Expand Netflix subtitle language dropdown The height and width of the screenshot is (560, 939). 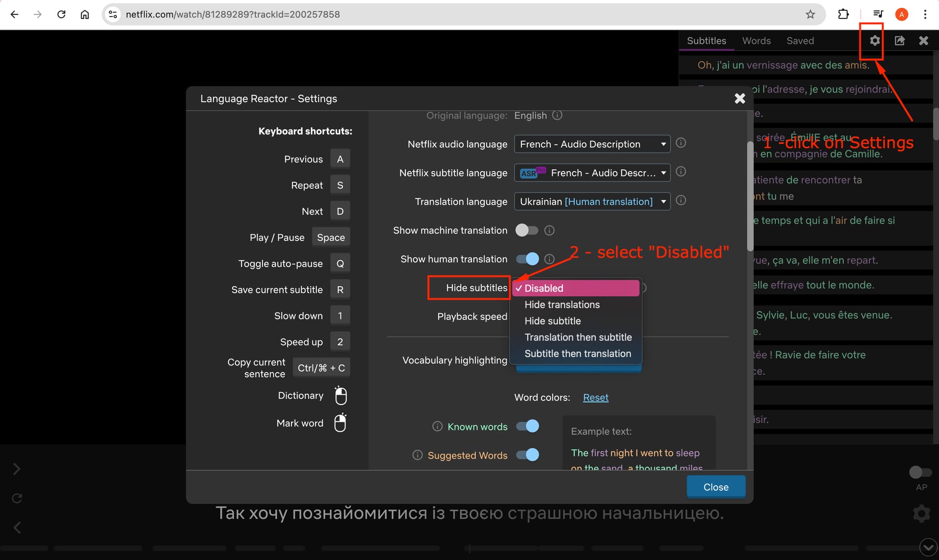(x=592, y=173)
